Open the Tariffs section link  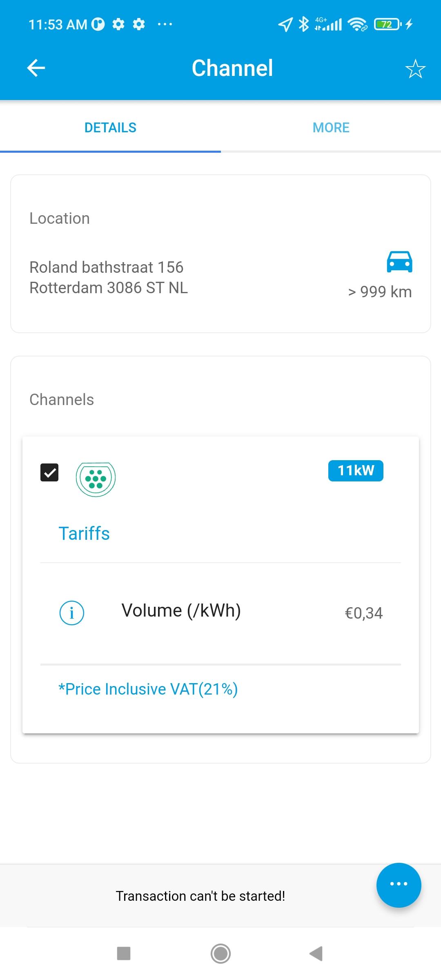click(84, 533)
